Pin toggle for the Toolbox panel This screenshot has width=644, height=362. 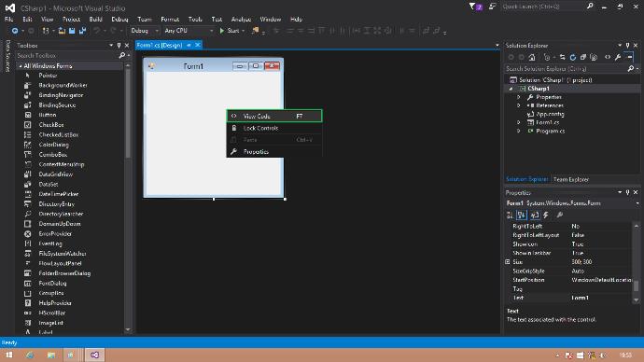pos(119,46)
